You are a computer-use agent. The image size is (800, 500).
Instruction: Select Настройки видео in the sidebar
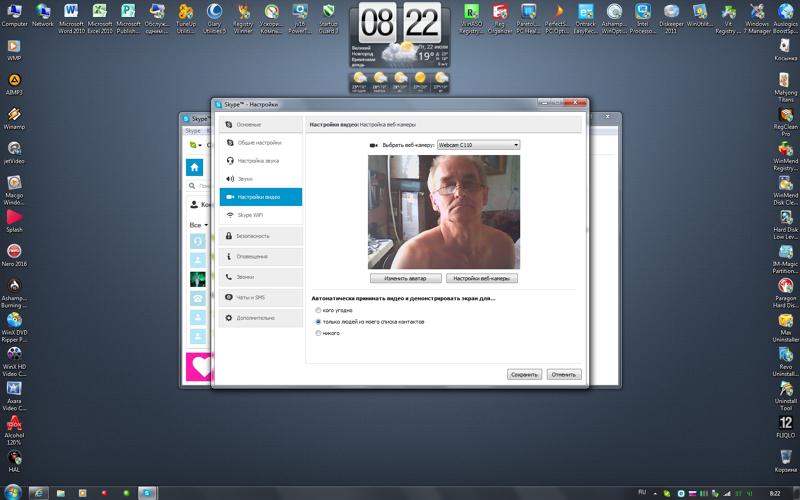coord(261,197)
